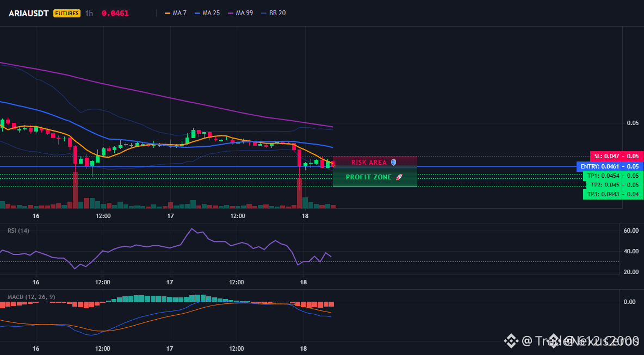Click the red 0.0461 price in header
Viewport: 644px width, 355px height.
point(115,13)
